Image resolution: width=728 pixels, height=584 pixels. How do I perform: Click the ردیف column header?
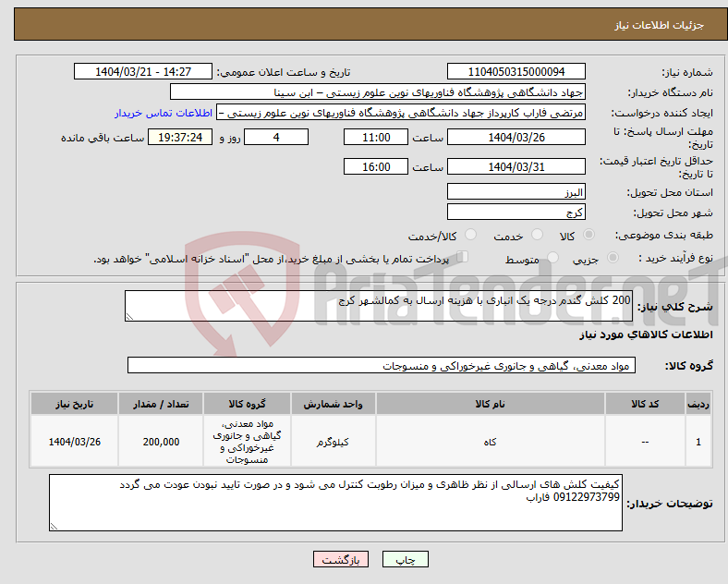698,404
